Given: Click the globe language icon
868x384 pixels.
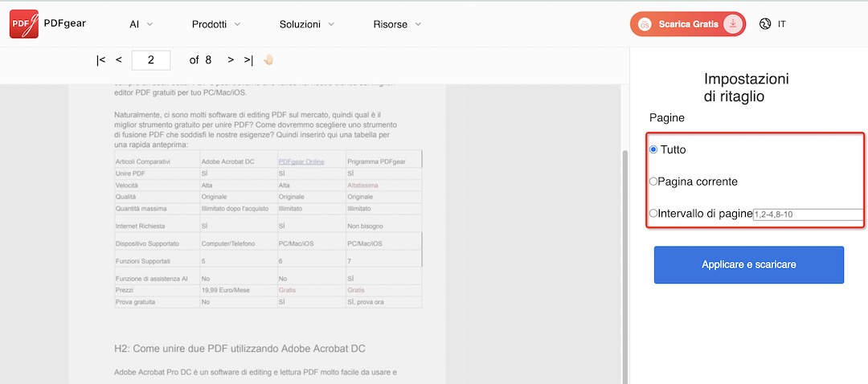Looking at the screenshot, I should (x=764, y=24).
